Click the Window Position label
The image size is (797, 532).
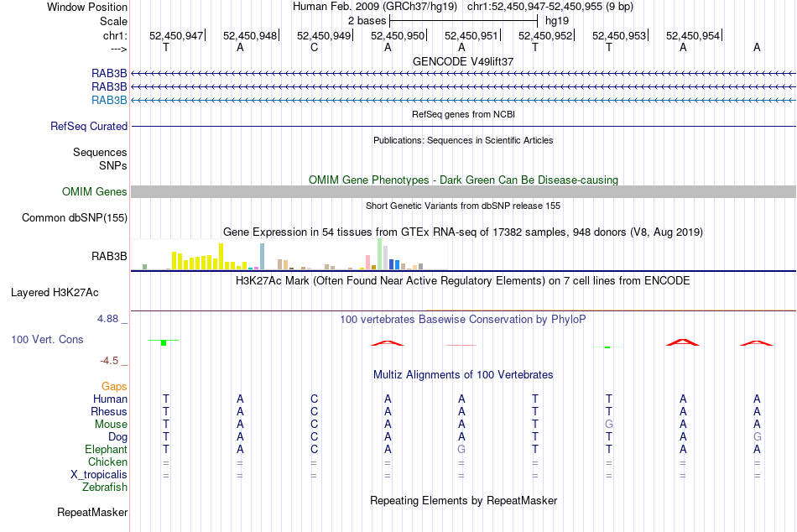coord(87,7)
